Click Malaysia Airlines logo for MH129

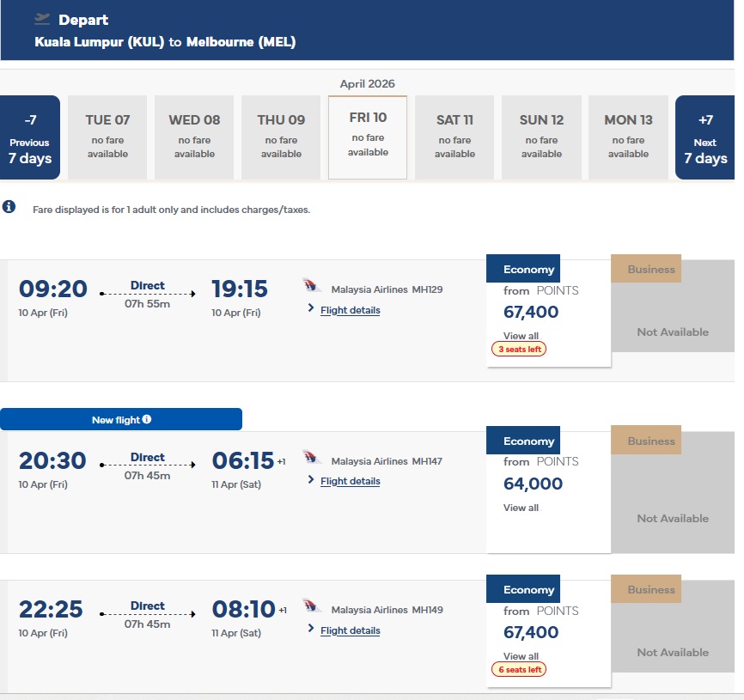click(312, 287)
